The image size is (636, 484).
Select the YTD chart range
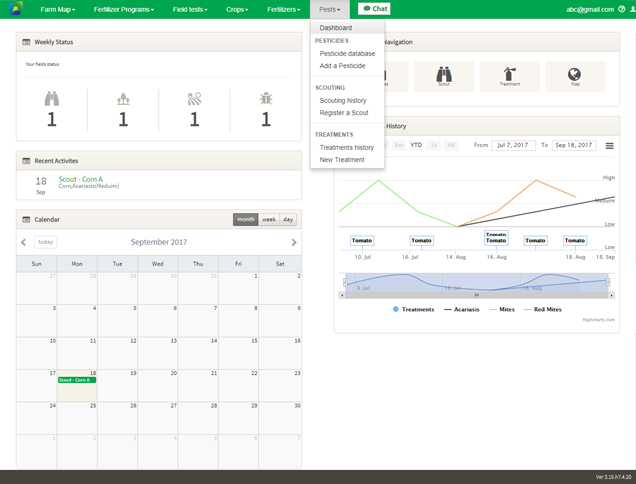[416, 145]
